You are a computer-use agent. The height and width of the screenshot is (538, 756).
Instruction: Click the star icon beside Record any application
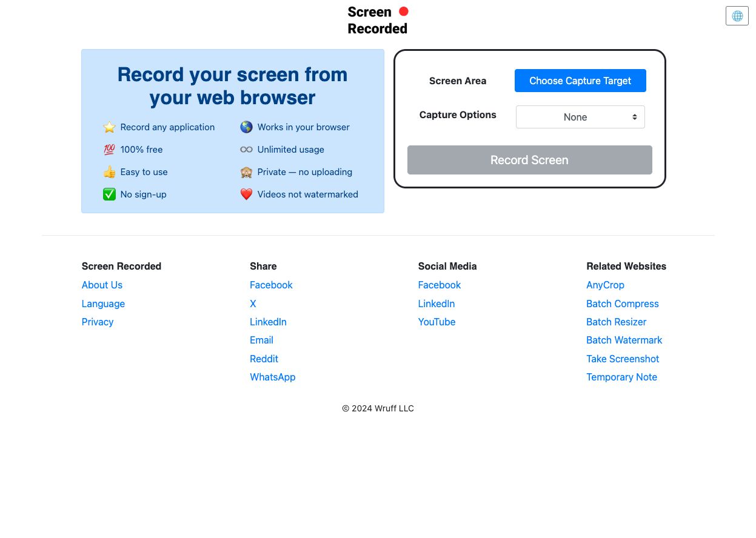(x=109, y=127)
